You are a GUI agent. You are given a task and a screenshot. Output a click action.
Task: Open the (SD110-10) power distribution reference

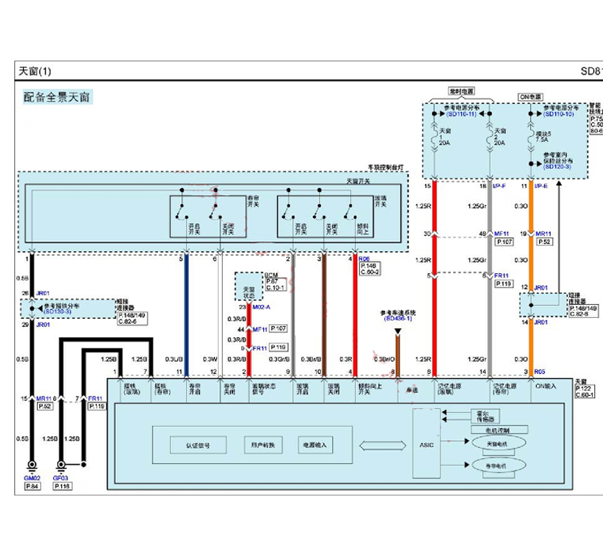point(560,114)
